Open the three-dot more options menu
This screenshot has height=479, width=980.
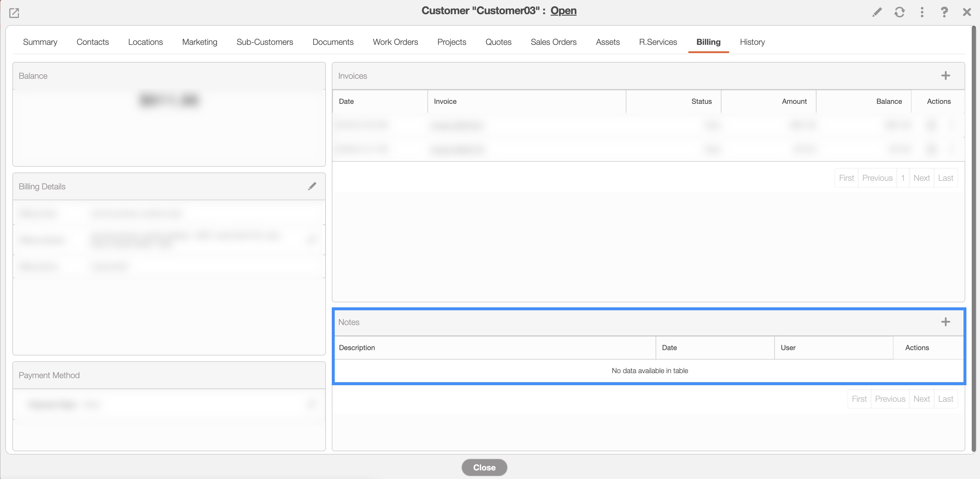(x=922, y=12)
